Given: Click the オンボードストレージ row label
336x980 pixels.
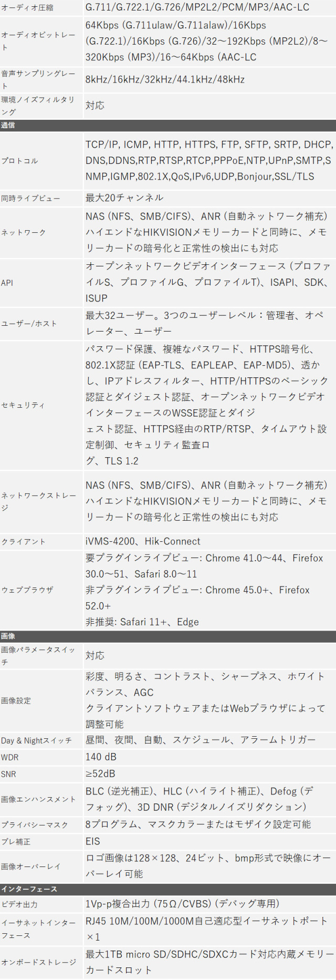Looking at the screenshot, I should (x=38, y=962).
